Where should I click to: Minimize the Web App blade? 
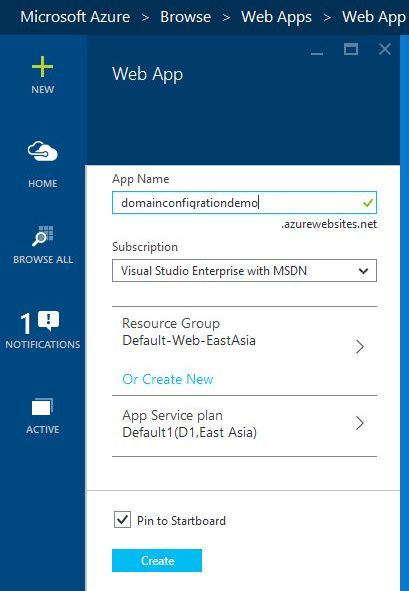pyautogui.click(x=317, y=54)
